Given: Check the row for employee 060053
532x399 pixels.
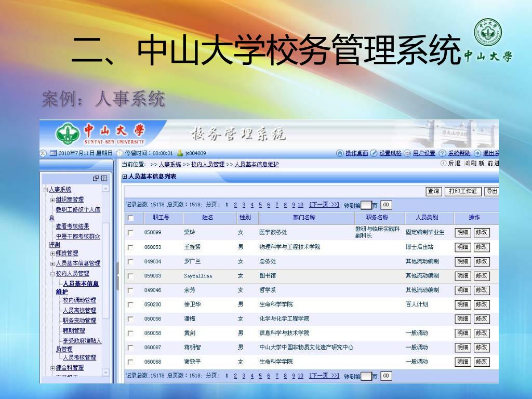Looking at the screenshot, I should point(130,247).
